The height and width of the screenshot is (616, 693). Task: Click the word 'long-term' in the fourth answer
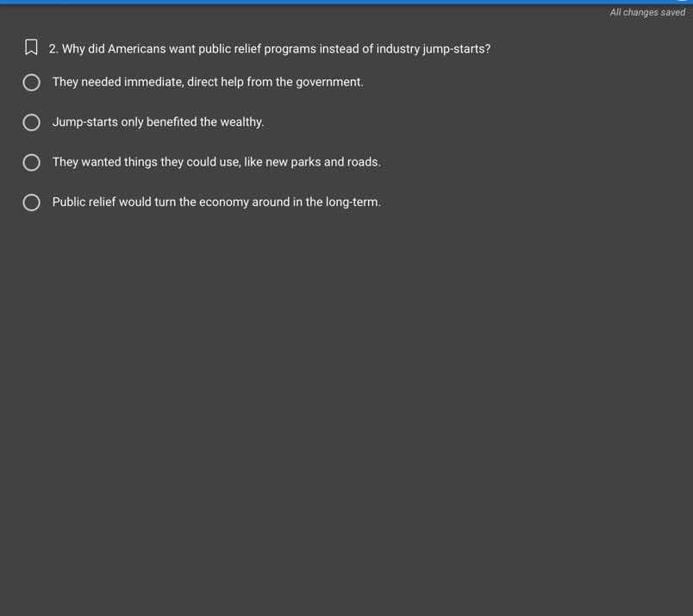tap(353, 202)
